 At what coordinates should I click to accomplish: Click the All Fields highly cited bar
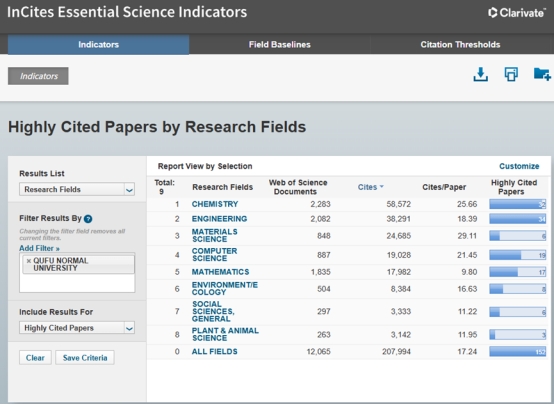pyautogui.click(x=518, y=352)
